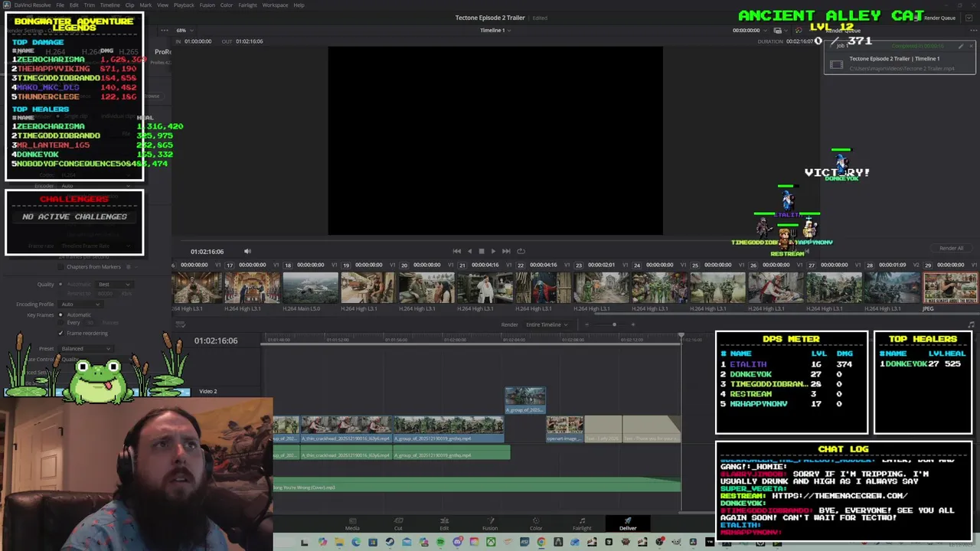This screenshot has height=551, width=980.
Task: Open the viewer zoom 68% dropdown
Action: tap(185, 31)
